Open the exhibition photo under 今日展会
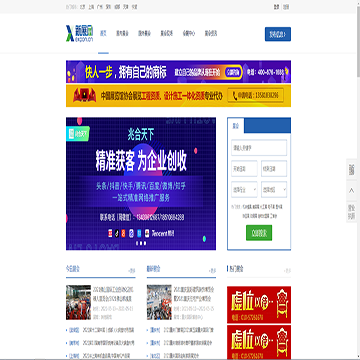This screenshot has height=360, width=360. point(78,302)
